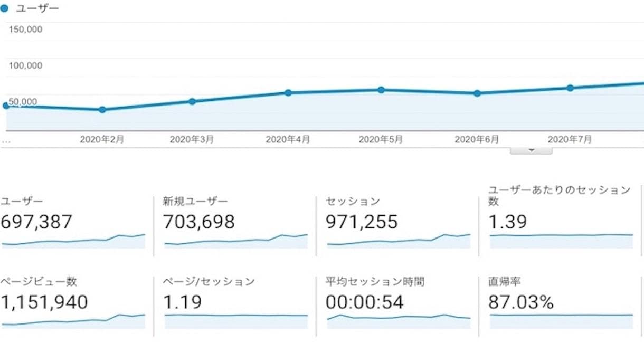
Task: Select the 2020年5月 data point on chart
Action: [x=381, y=90]
